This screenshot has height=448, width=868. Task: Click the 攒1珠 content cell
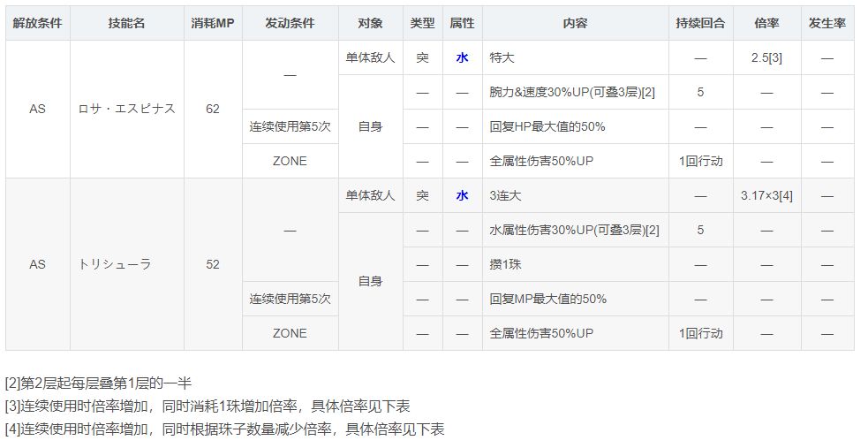pos(508,264)
